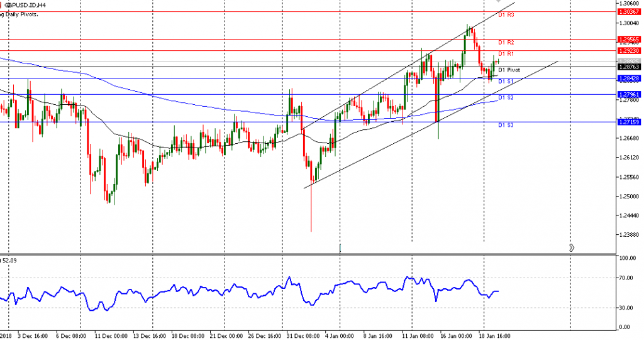Click the small arrow marker above the indicator window

[571, 247]
